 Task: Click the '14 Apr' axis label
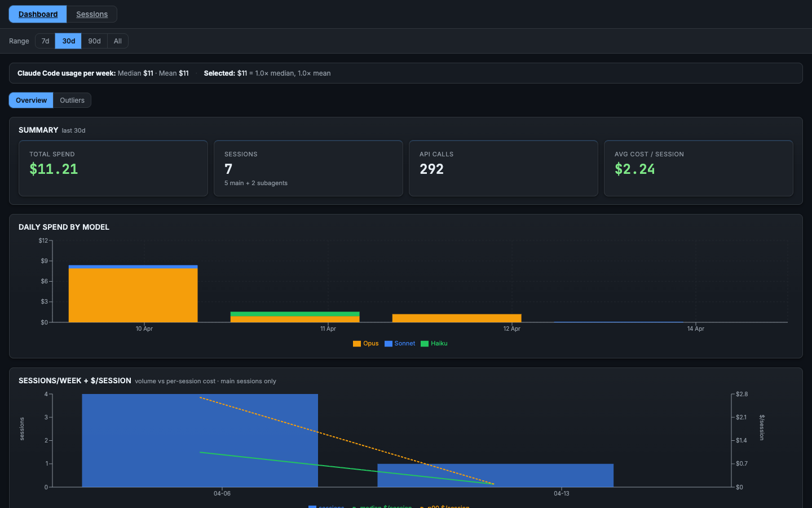(695, 329)
